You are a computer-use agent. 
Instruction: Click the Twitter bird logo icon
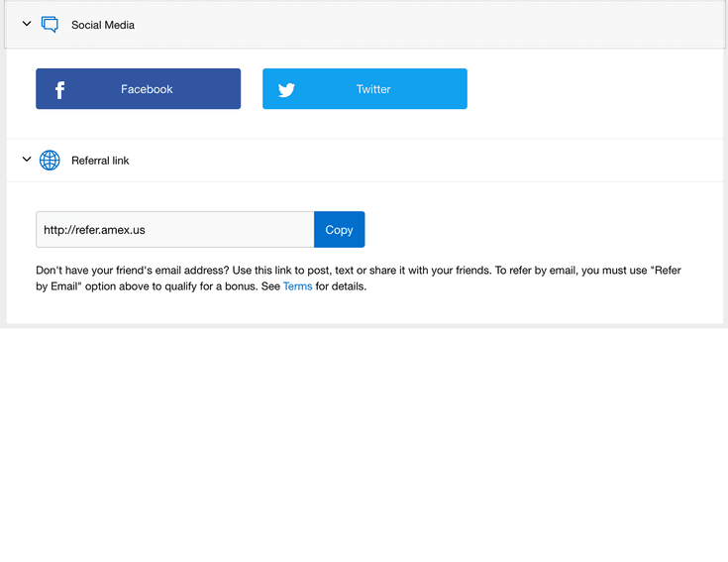click(x=286, y=90)
